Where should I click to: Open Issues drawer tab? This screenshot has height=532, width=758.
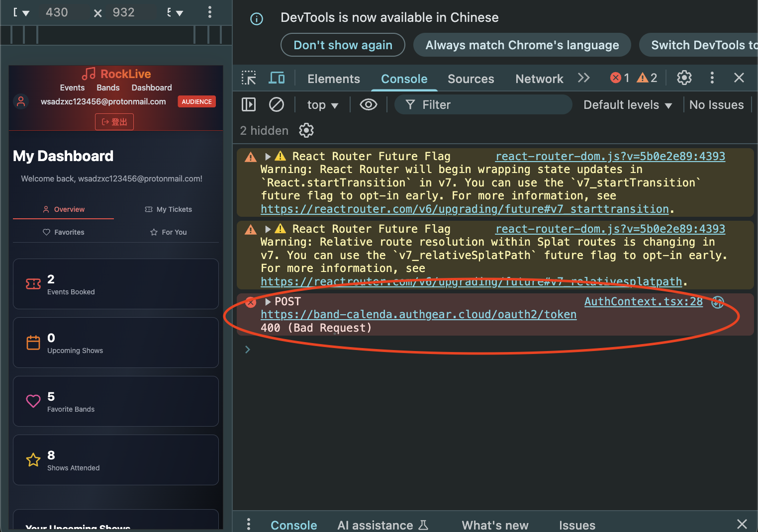577,525
